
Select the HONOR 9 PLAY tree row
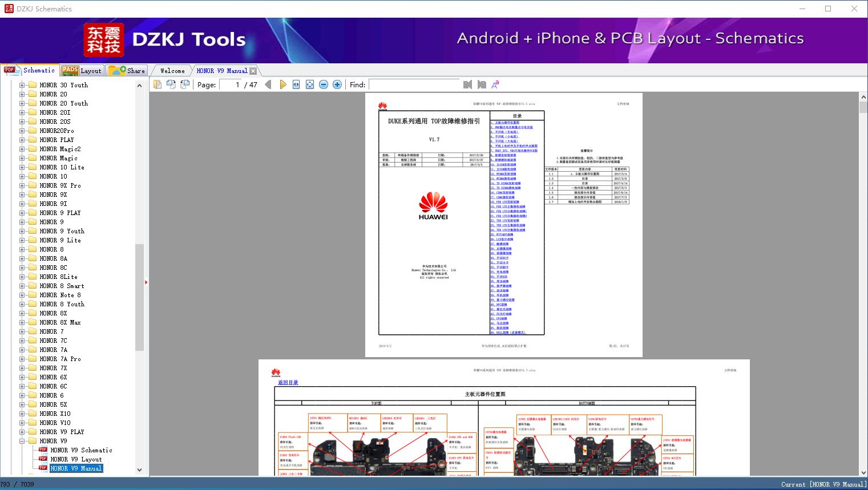pos(60,213)
